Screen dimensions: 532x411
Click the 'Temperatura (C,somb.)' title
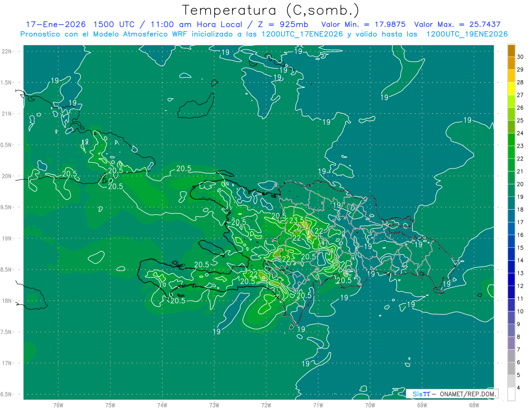(x=271, y=11)
